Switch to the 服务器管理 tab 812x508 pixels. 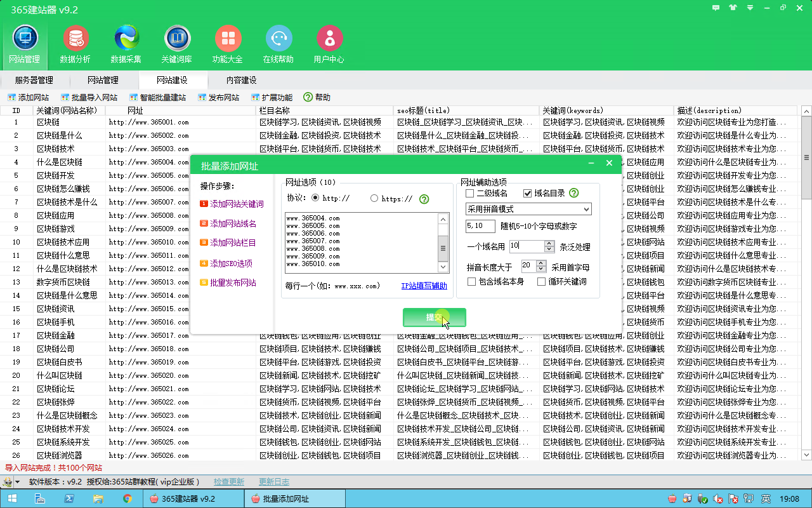(34, 80)
